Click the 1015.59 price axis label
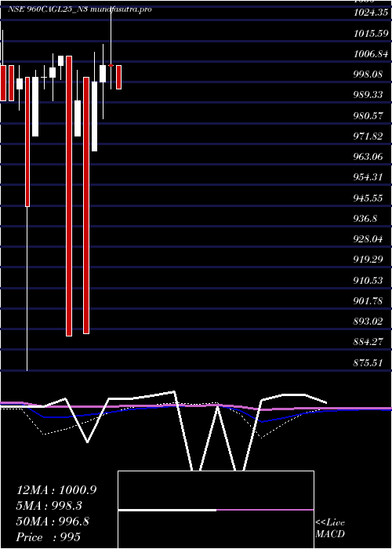Viewport: 392px width, 549px height. [371, 34]
